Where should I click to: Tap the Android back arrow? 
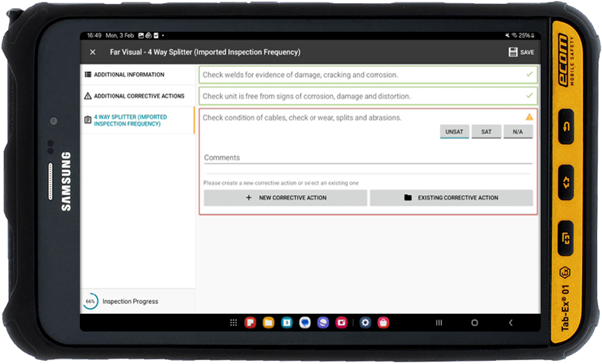tap(510, 323)
